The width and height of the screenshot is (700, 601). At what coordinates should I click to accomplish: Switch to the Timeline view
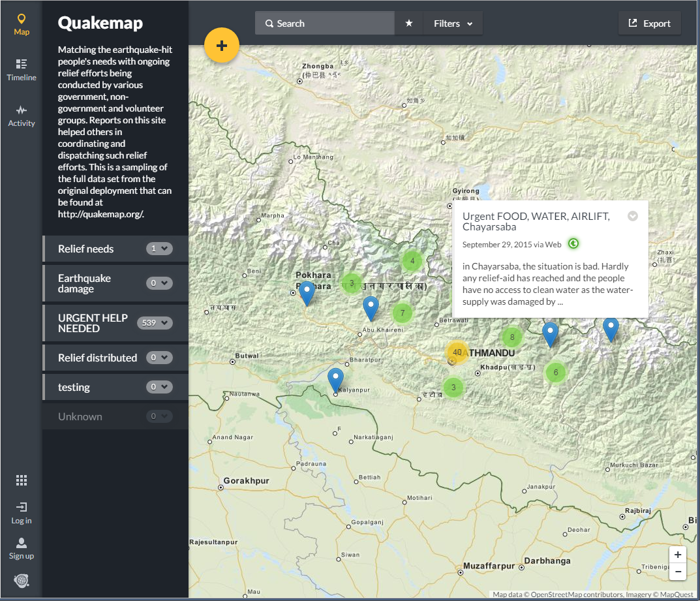pyautogui.click(x=21, y=70)
